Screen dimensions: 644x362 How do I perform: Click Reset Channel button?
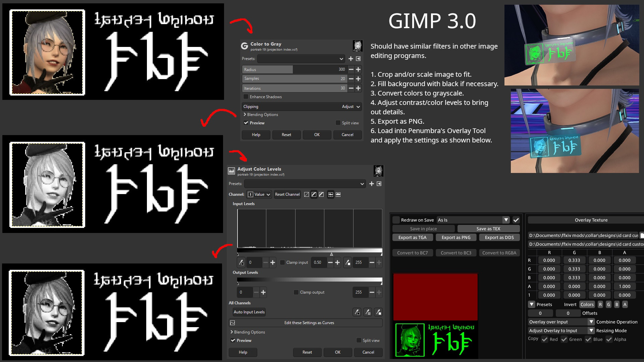point(287,194)
